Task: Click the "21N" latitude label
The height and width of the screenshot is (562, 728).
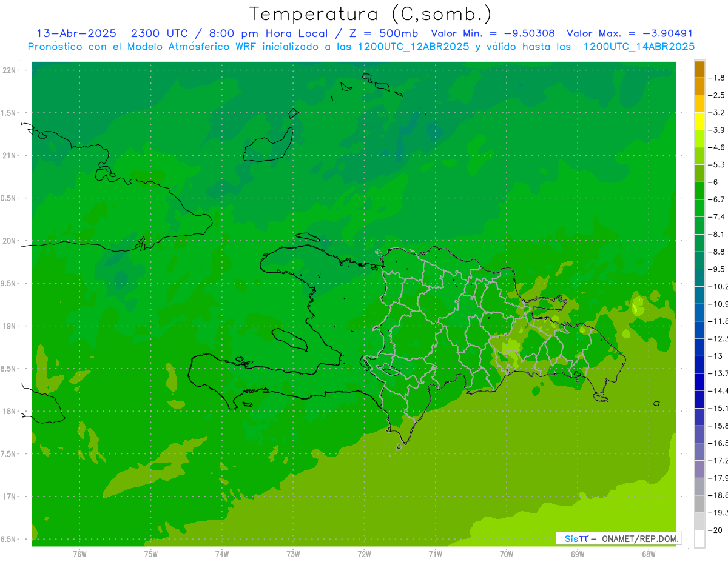Action: 9,155
